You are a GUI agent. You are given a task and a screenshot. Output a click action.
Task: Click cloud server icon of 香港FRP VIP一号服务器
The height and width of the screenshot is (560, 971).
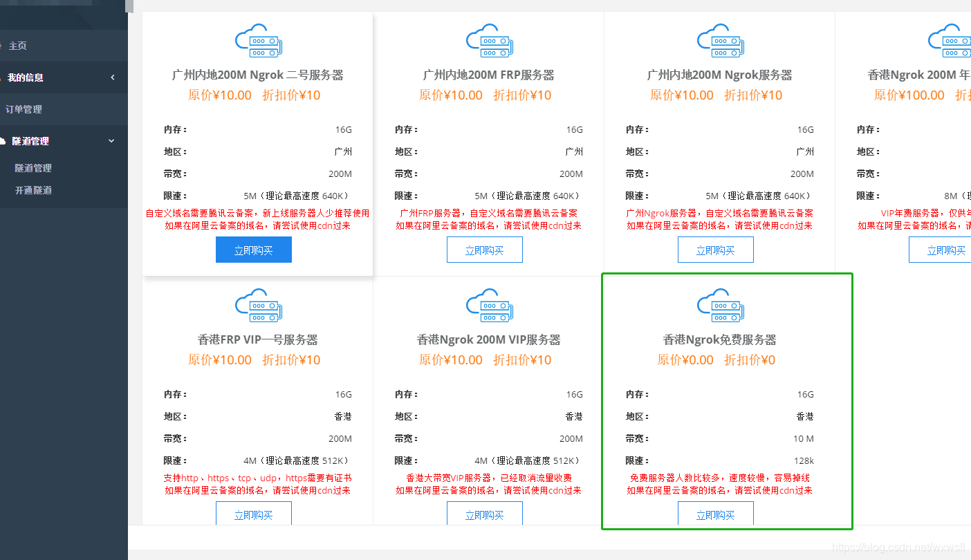258,306
